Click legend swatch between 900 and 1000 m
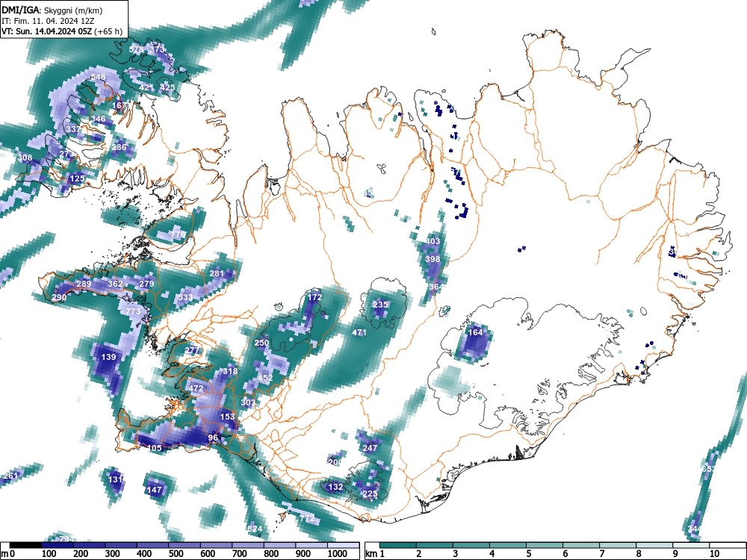 click(x=311, y=545)
